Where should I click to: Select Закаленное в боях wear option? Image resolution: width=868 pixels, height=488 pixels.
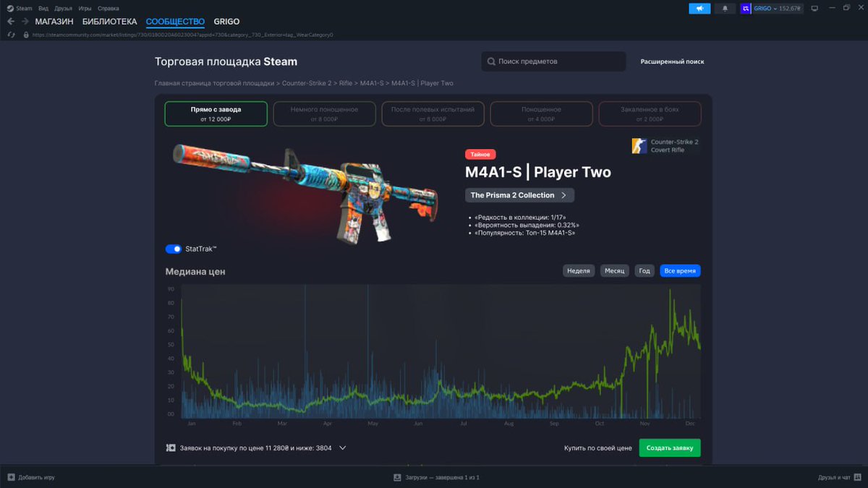pyautogui.click(x=650, y=114)
